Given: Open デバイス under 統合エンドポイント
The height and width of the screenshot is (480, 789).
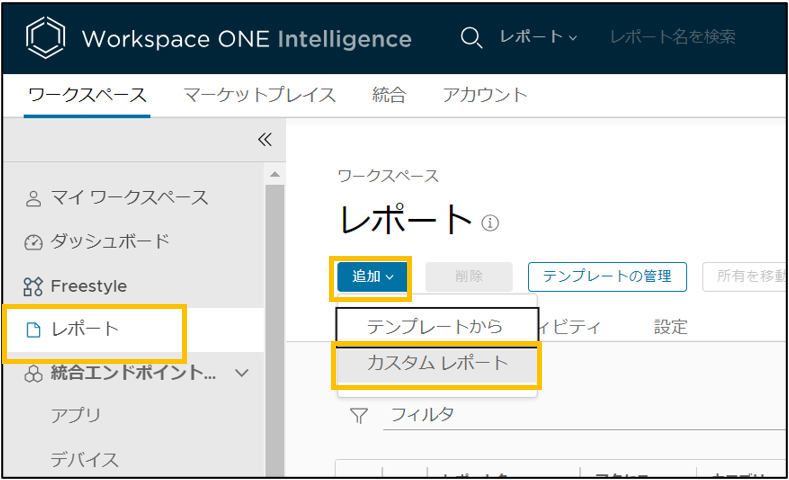Looking at the screenshot, I should [x=85, y=459].
